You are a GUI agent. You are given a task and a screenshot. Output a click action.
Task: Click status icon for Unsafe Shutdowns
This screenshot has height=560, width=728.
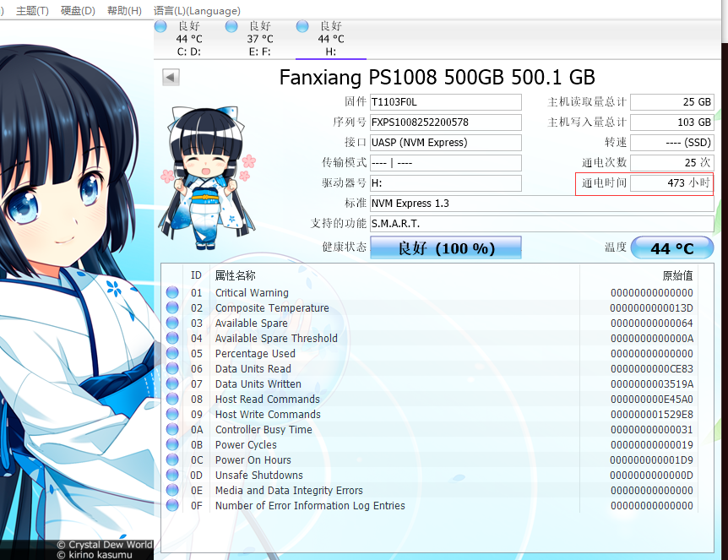(x=172, y=475)
